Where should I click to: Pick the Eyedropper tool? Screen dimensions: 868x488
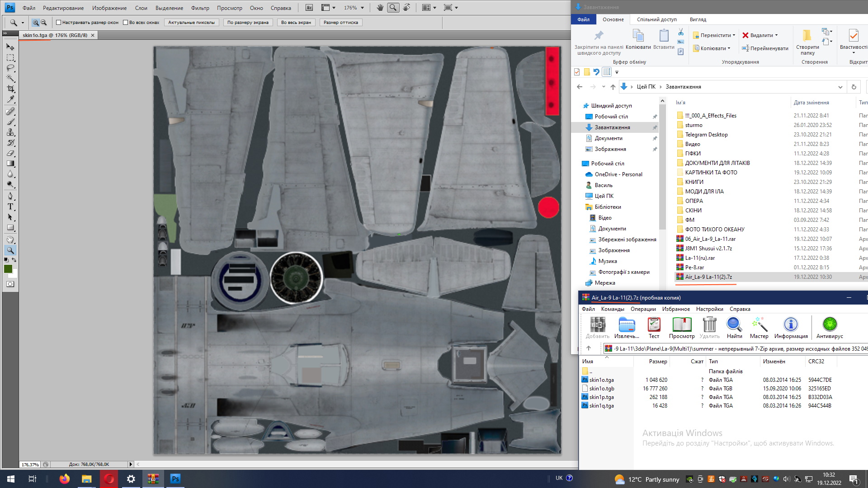click(10, 99)
